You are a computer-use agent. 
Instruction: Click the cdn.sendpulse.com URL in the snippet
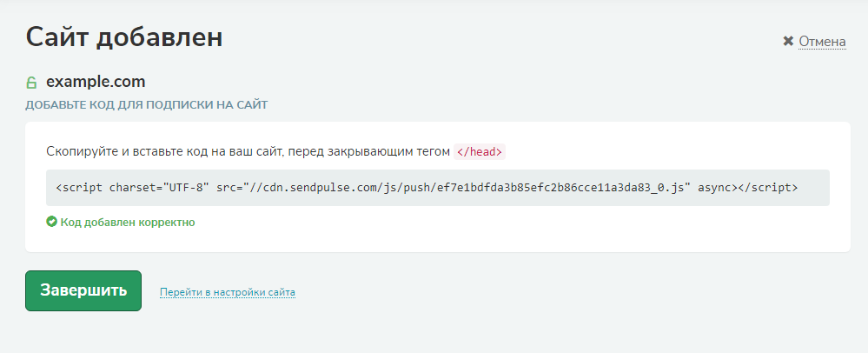318,187
